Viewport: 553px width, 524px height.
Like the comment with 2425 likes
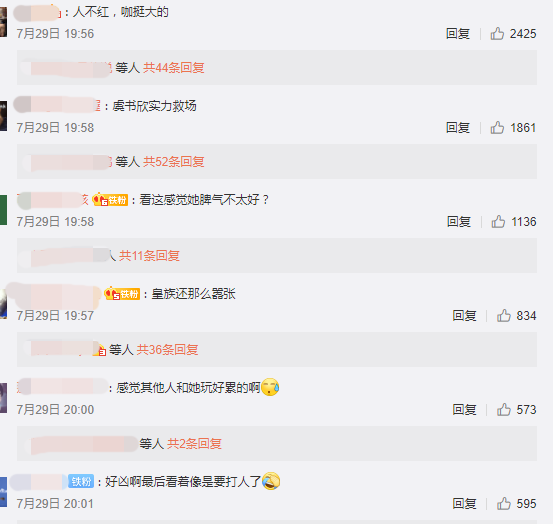[497, 34]
